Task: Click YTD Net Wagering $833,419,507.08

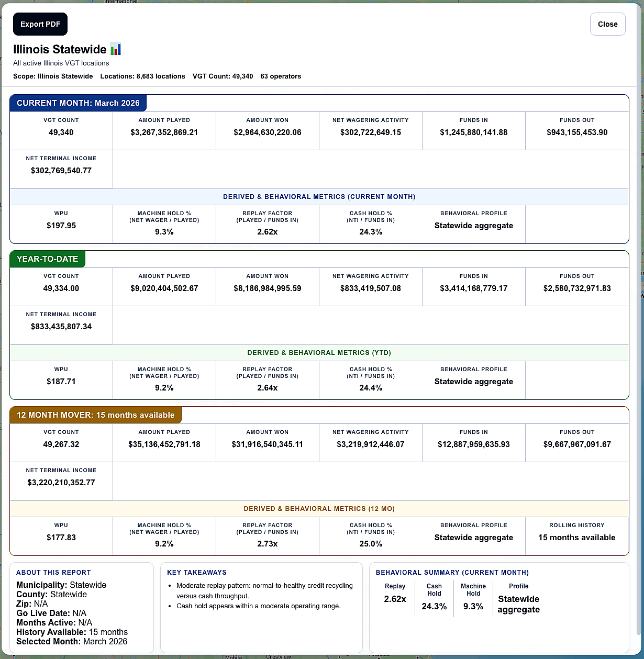Action: pyautogui.click(x=371, y=288)
